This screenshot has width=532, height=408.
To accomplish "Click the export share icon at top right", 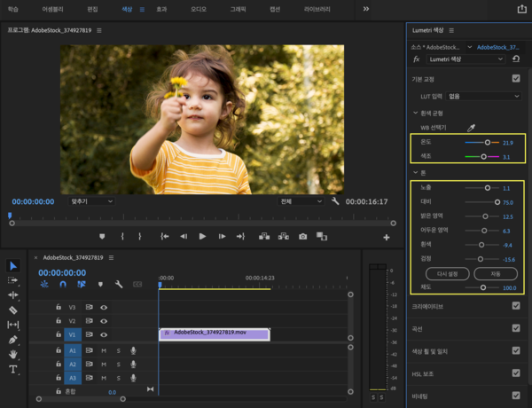I will [x=520, y=9].
